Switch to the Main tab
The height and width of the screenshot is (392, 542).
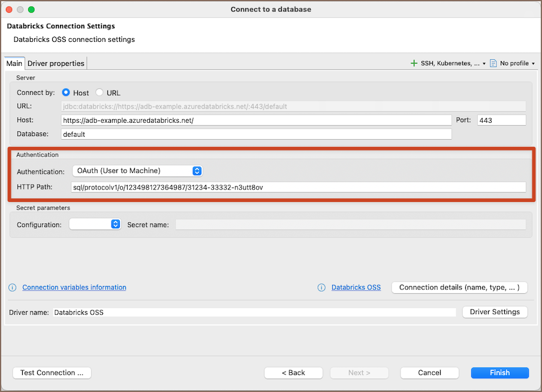(x=14, y=63)
